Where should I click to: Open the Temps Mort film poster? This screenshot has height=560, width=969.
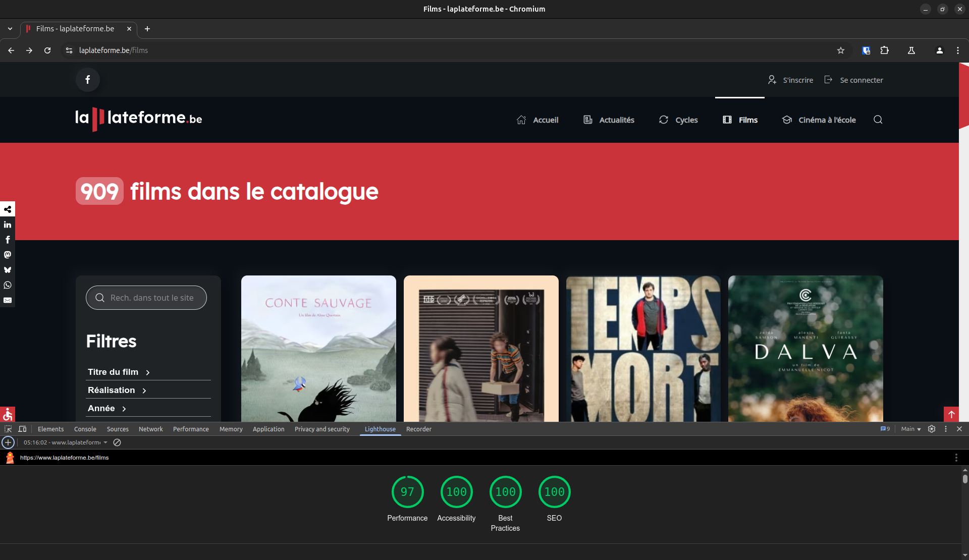643,349
